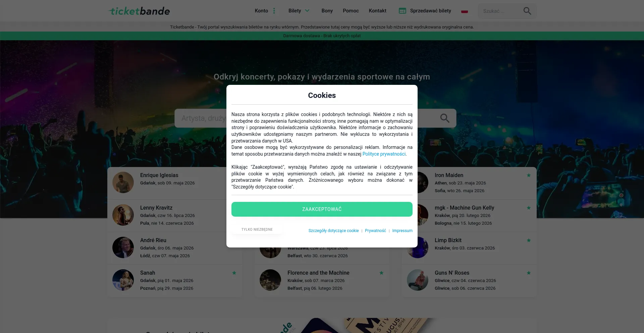Click the header search magnifier icon
This screenshot has height=333, width=644.
527,11
